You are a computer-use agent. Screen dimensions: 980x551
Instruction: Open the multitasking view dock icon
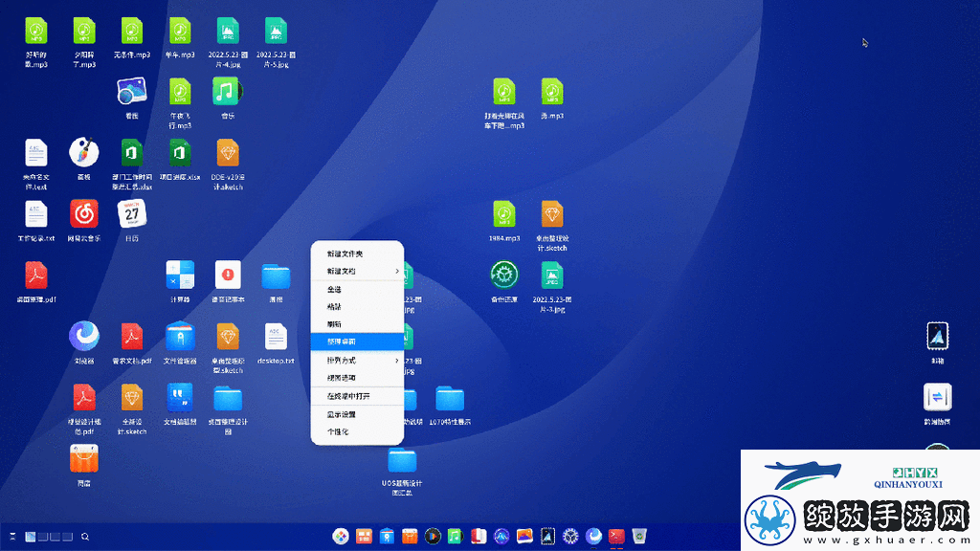point(364,536)
